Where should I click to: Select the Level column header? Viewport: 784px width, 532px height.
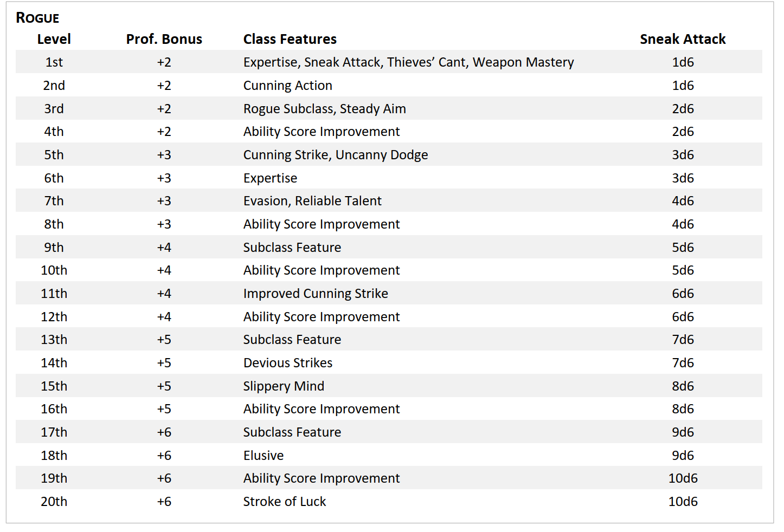[54, 39]
